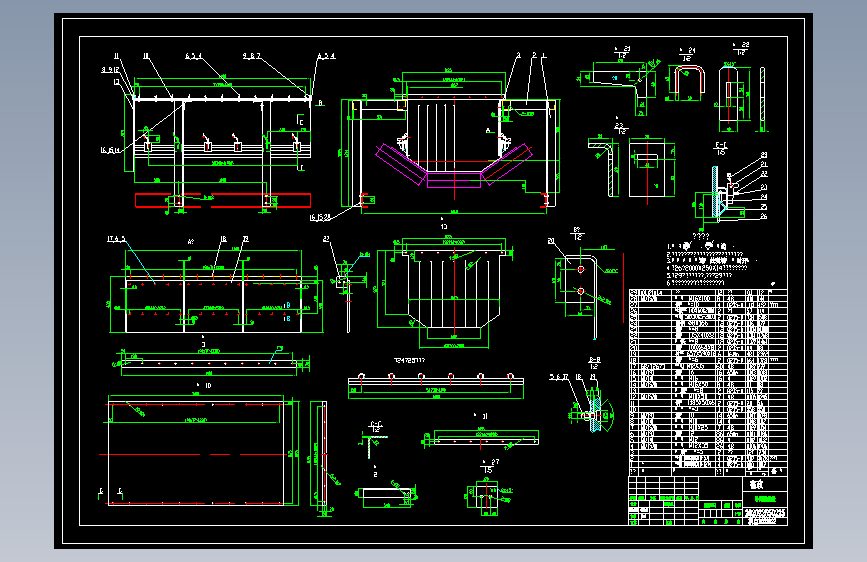Click the "B-B 1:2" section title

(594, 363)
